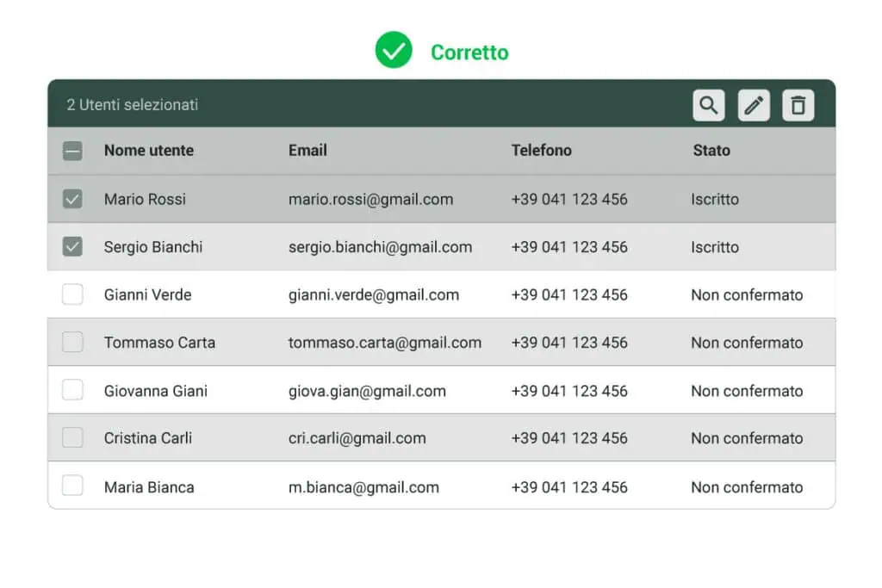Sort by the Nome utente column header
The height and width of the screenshot is (588, 882).
149,151
